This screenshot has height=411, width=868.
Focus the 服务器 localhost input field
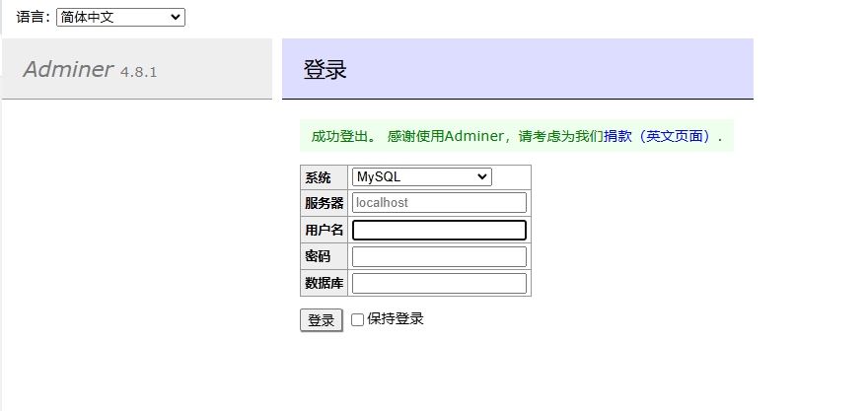coord(439,202)
